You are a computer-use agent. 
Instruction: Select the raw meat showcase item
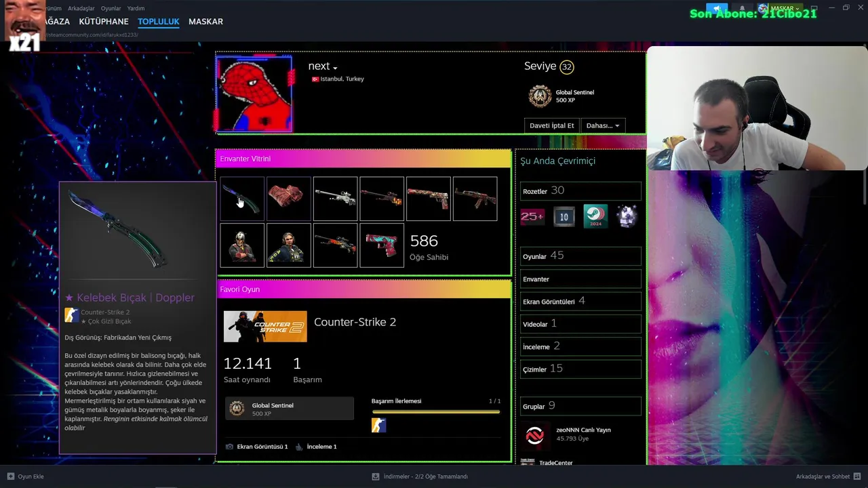pyautogui.click(x=289, y=199)
